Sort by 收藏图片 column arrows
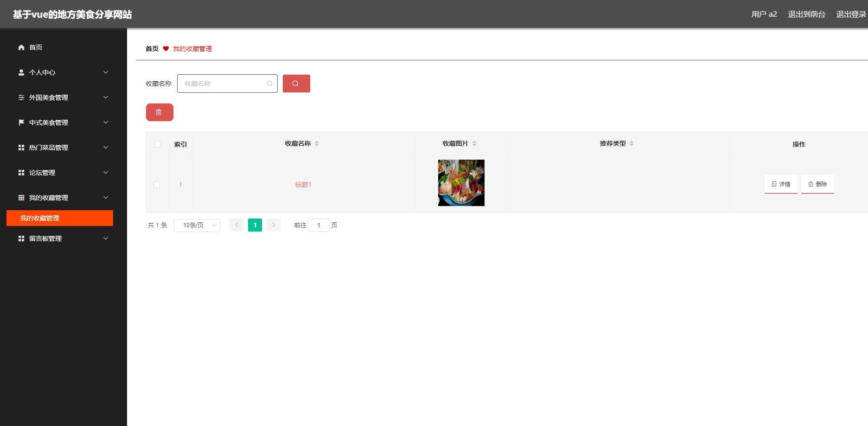Screen dimensions: 868x426 tap(474, 144)
